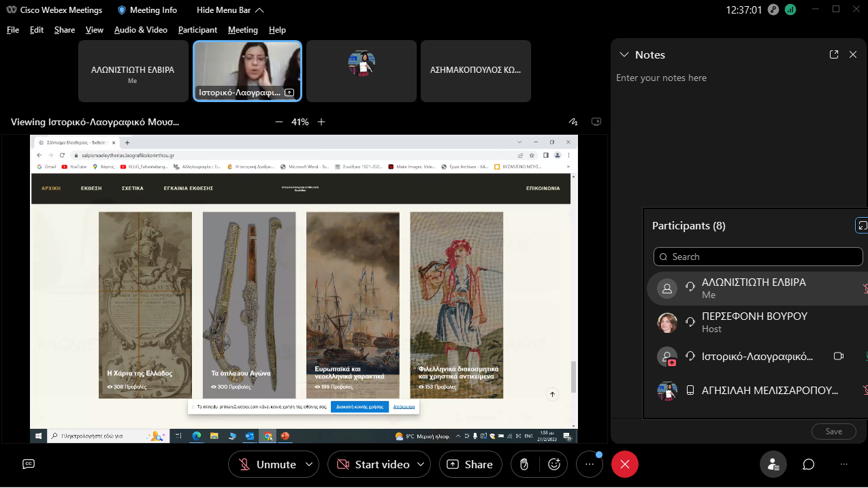Select the video tile with avatar photo
Screen dimensions: 868x488
click(x=361, y=71)
